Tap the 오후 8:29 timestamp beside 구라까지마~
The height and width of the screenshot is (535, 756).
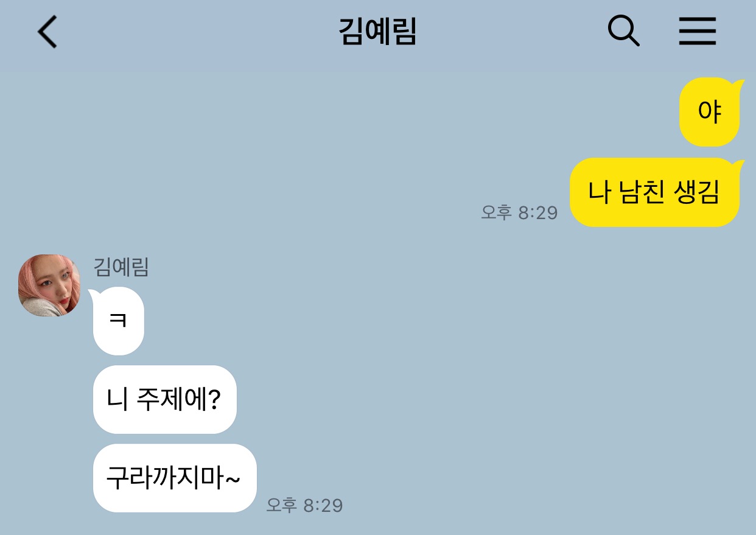304,505
